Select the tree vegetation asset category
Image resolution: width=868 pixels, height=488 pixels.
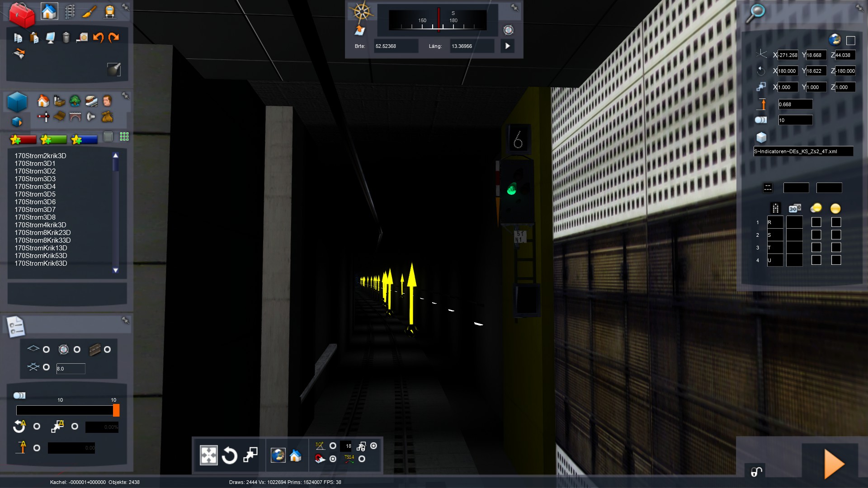click(75, 100)
